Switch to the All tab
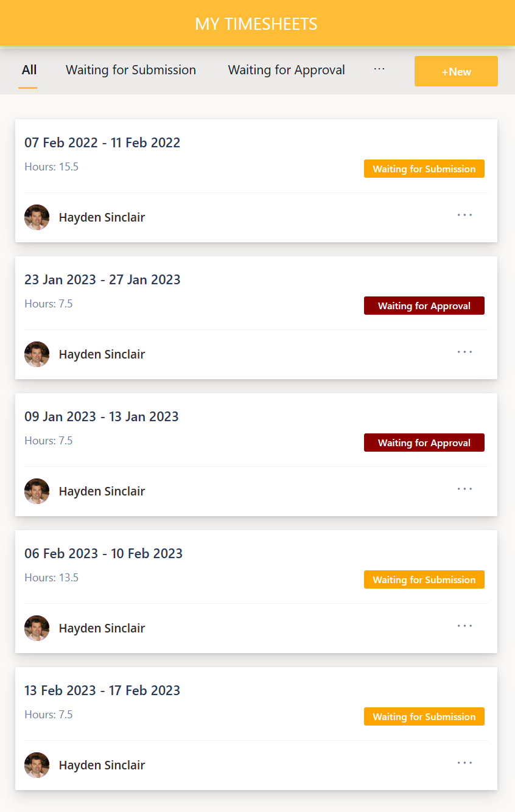The image size is (515, 812). pos(29,70)
